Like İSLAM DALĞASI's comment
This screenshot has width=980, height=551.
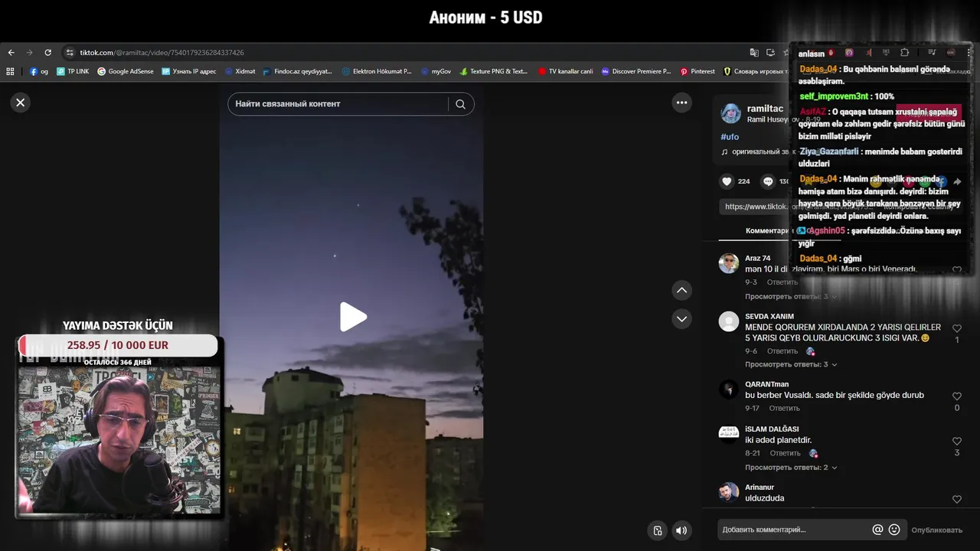click(956, 442)
